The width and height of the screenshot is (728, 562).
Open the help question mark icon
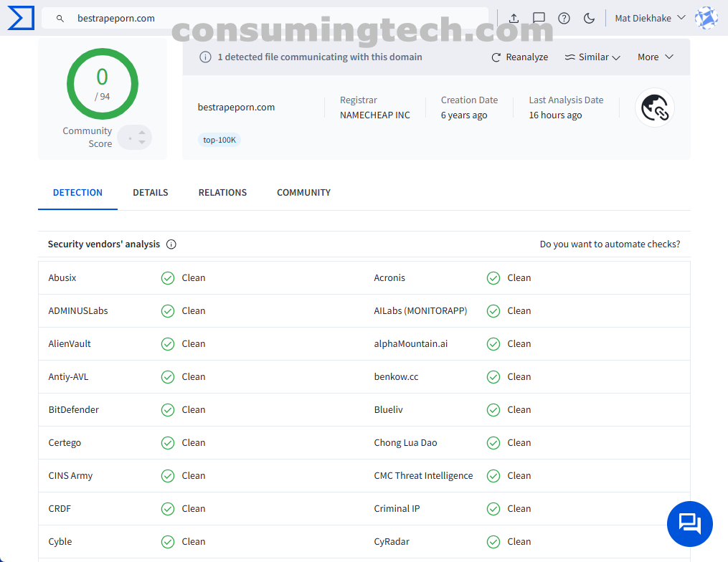pyautogui.click(x=564, y=19)
